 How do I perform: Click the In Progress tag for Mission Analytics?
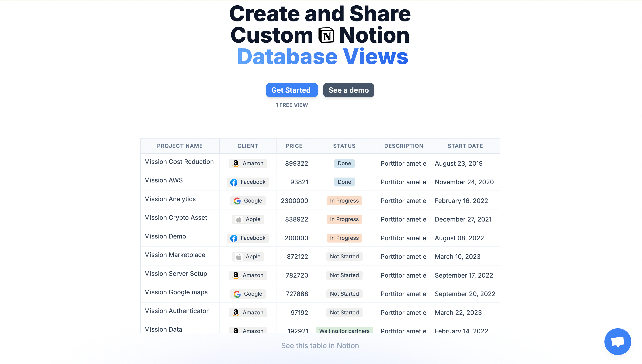(344, 201)
